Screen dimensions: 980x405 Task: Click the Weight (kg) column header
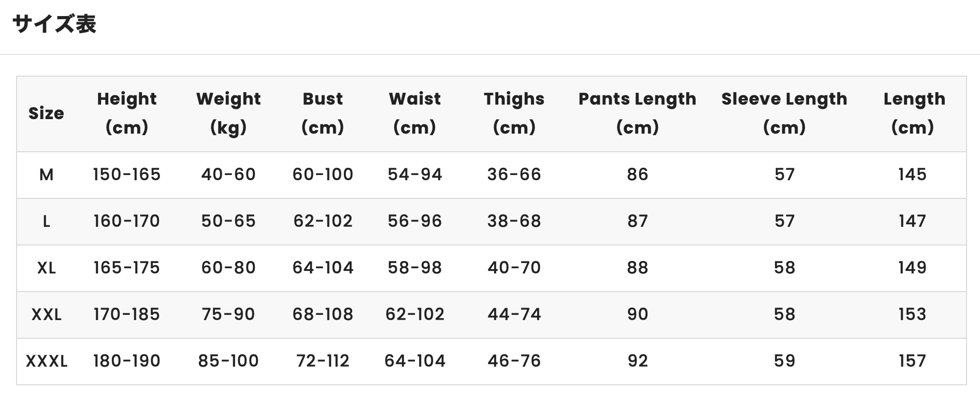(228, 113)
